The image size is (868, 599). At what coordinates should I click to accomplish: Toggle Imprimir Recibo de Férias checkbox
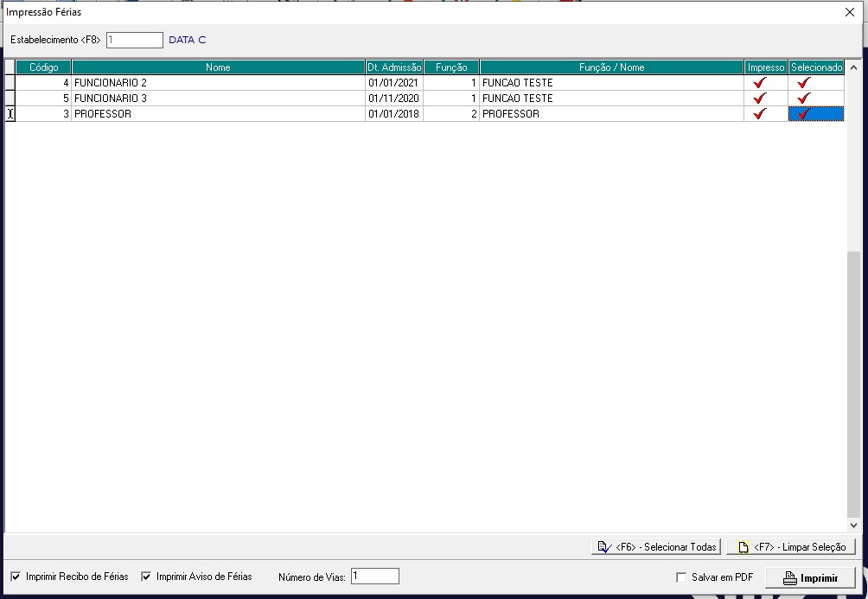tap(16, 577)
